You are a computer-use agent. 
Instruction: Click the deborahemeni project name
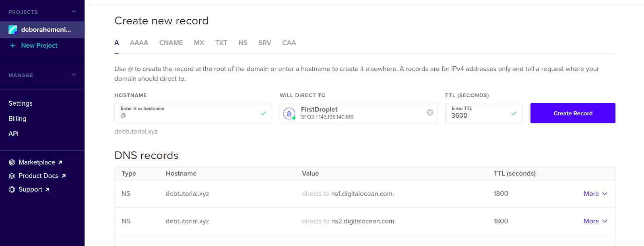point(46,29)
